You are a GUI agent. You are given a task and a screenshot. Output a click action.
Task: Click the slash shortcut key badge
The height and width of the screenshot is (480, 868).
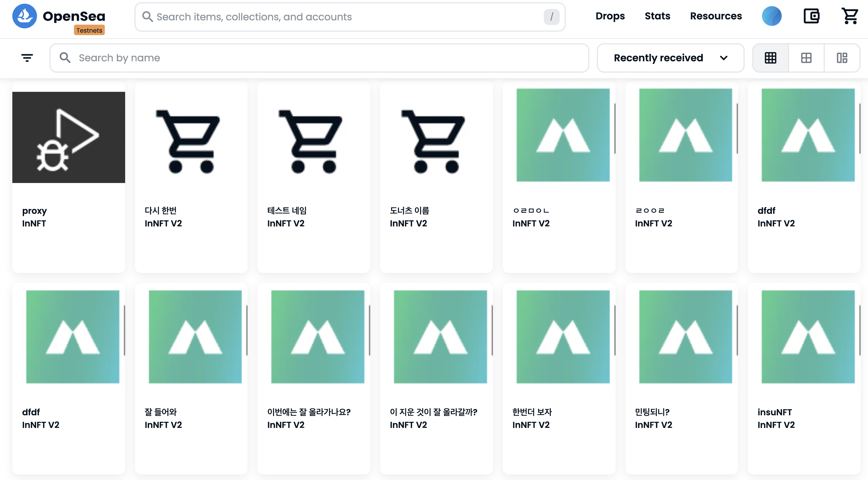point(551,17)
